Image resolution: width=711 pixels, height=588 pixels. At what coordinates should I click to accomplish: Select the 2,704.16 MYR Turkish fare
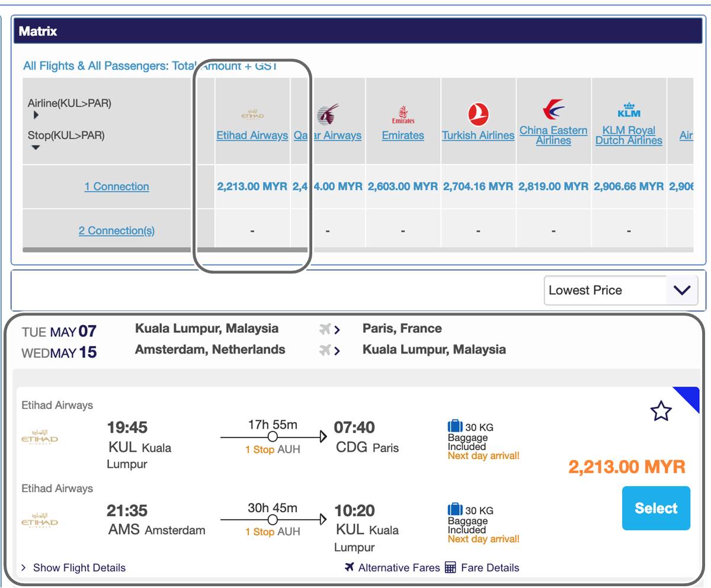click(478, 186)
